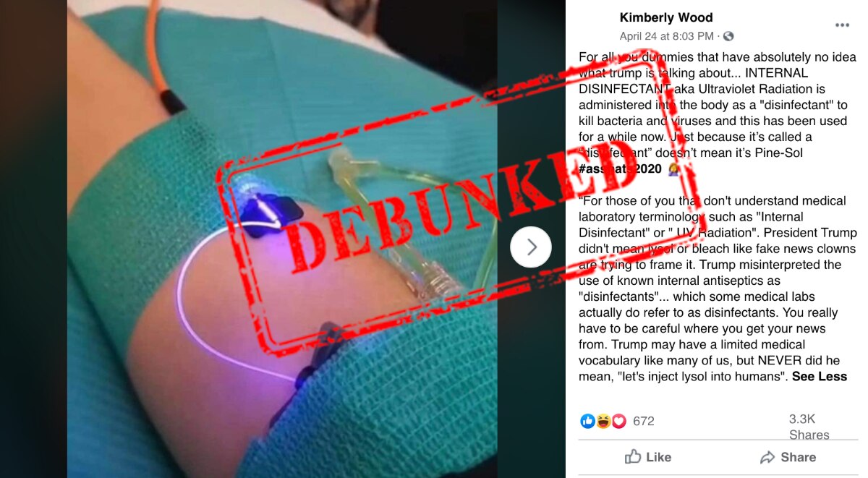
Task: Click the facepalm emoji after the hashtag
Action: click(x=674, y=168)
